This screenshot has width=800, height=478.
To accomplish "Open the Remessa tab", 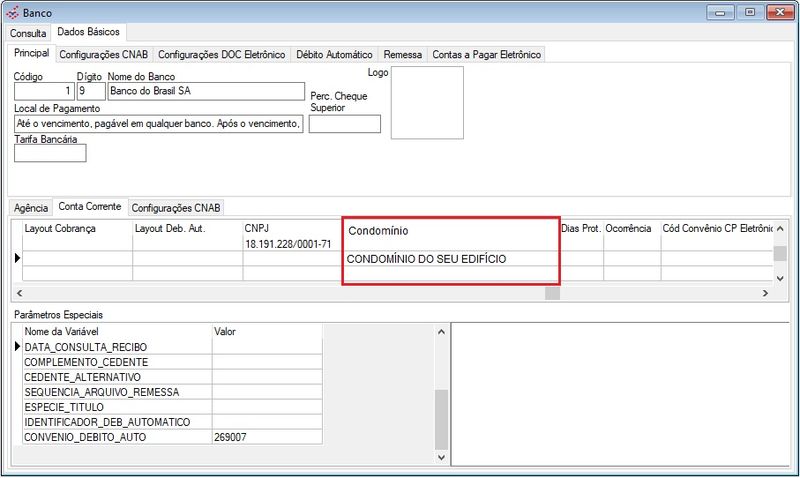I will [403, 54].
